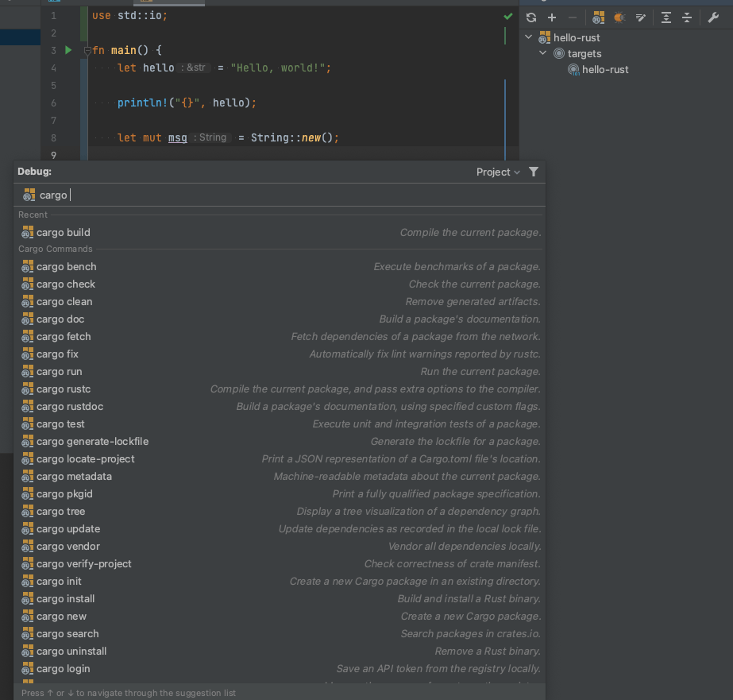733x700 pixels.
Task: Click the underlined msg variable
Action: [x=178, y=138]
